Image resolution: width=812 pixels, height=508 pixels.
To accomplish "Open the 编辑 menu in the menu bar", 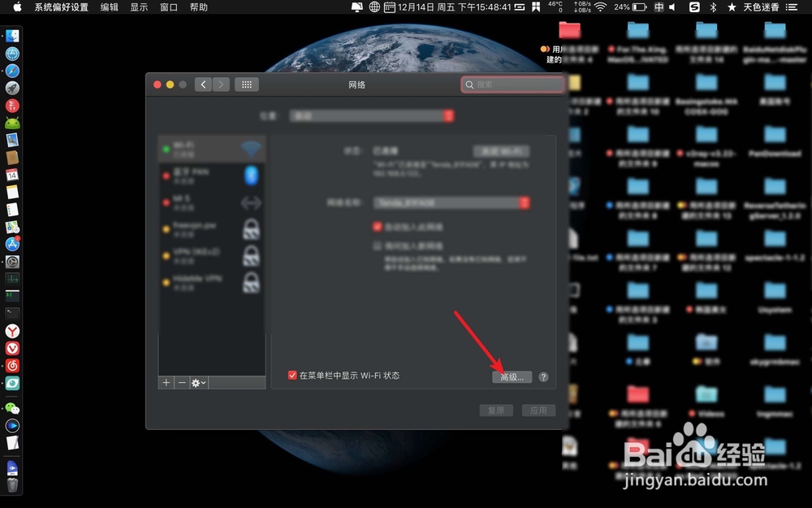I will point(109,7).
